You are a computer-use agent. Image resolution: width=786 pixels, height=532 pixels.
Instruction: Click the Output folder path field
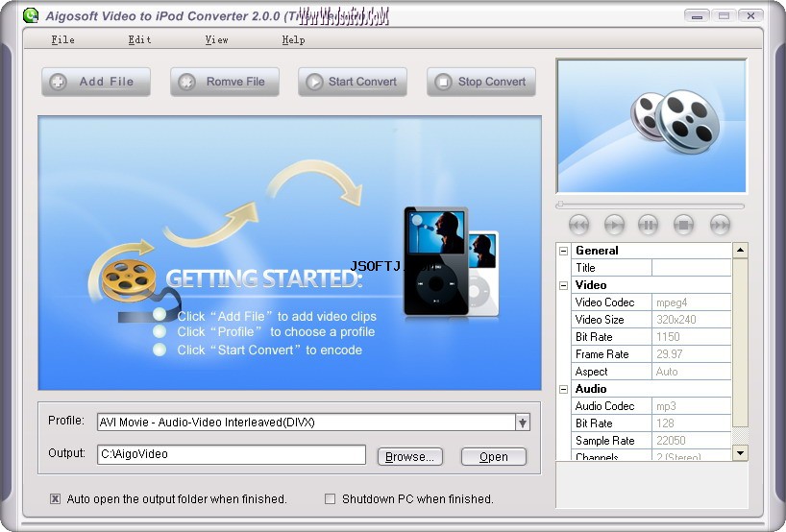pyautogui.click(x=232, y=454)
